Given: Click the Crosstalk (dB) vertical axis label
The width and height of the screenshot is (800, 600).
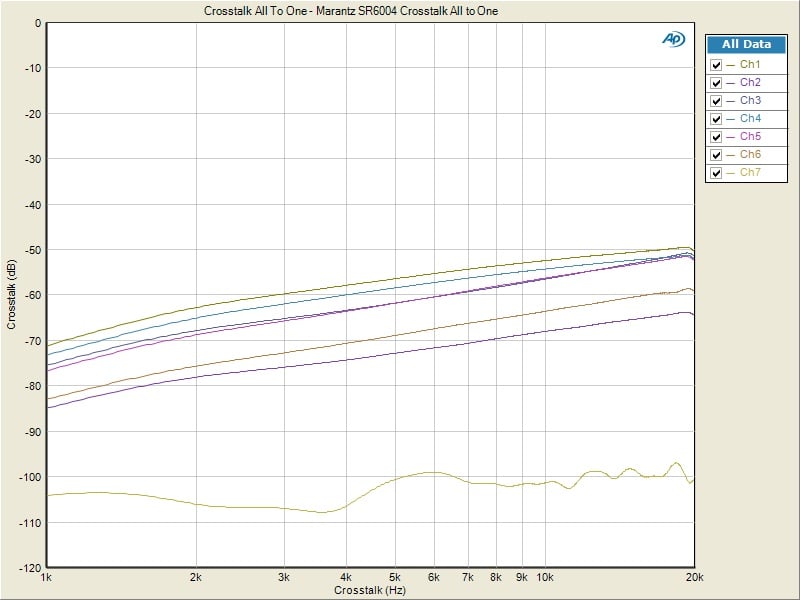Looking at the screenshot, I should [x=12, y=294].
